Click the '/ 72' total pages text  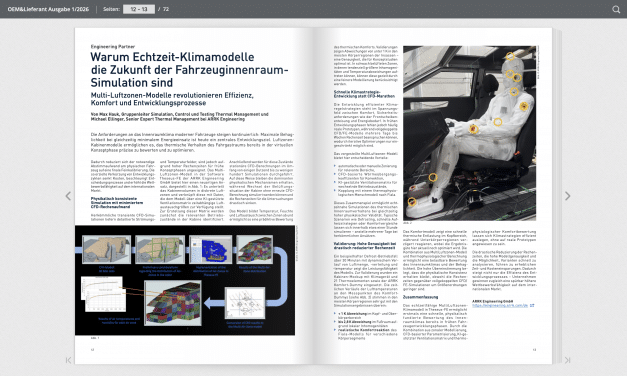click(164, 9)
